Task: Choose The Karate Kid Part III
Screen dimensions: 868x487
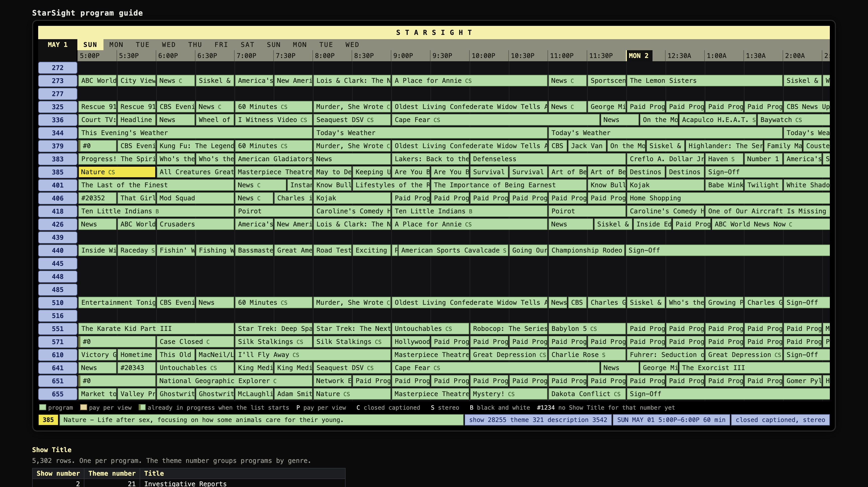Action: click(x=156, y=329)
